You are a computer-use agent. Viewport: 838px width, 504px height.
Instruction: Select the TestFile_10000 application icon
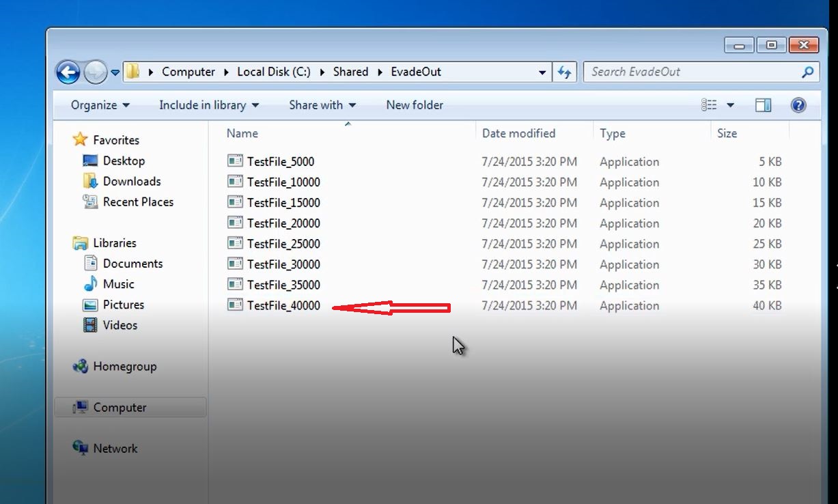click(235, 182)
